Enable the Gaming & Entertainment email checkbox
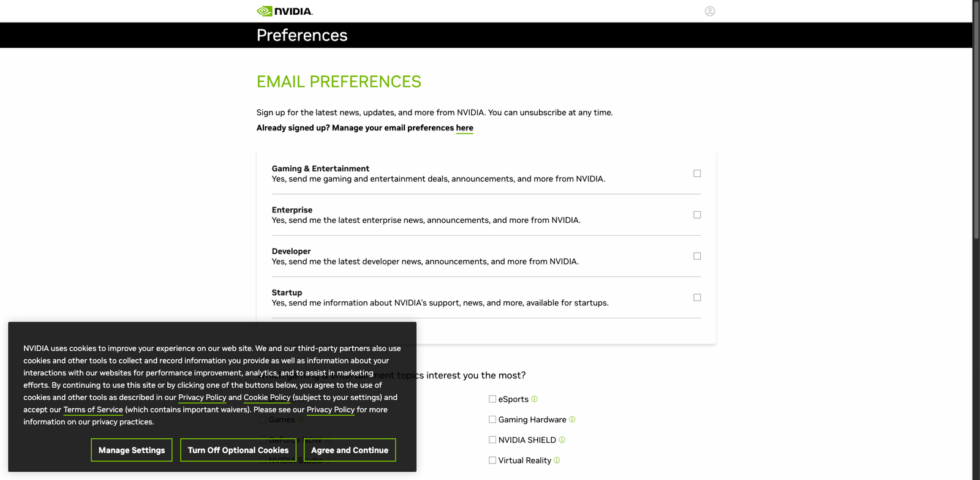Screen dimensions: 980x480 coord(697,173)
